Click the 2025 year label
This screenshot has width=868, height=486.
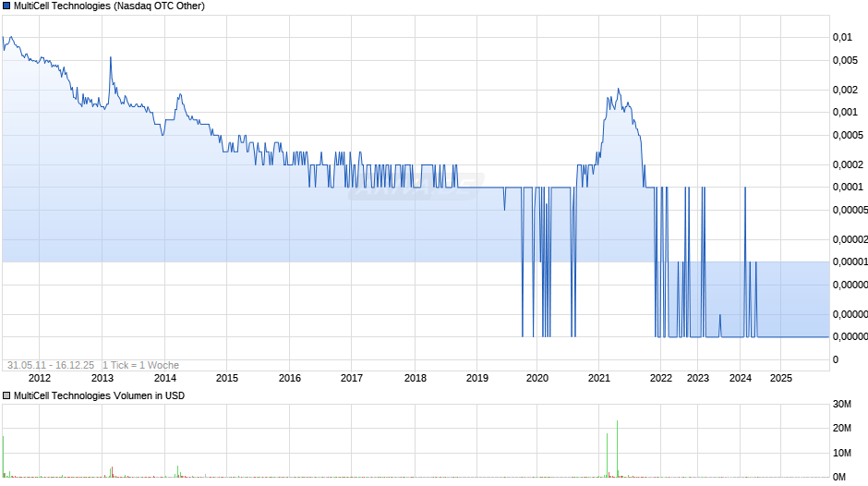tap(781, 378)
